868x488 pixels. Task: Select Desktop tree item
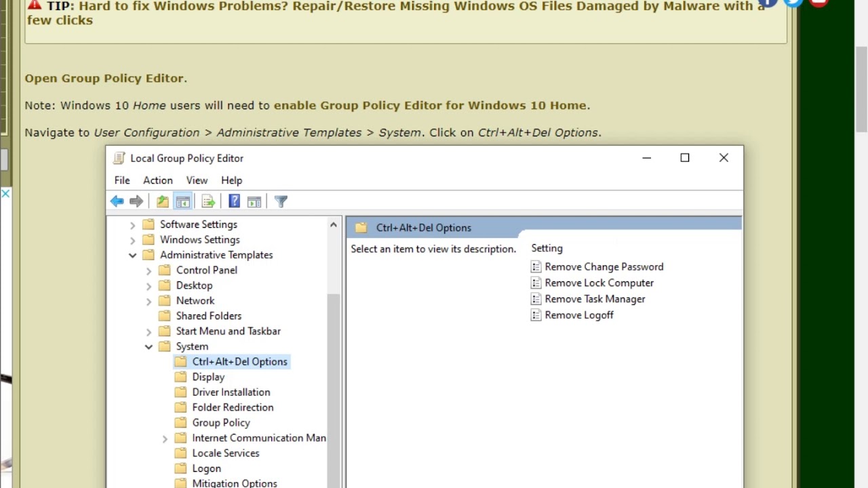click(x=195, y=285)
